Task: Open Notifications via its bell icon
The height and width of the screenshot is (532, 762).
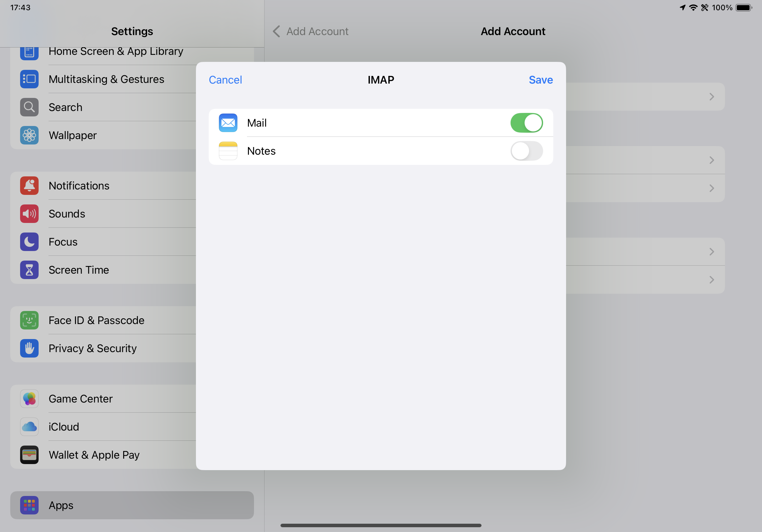Action: (x=29, y=186)
